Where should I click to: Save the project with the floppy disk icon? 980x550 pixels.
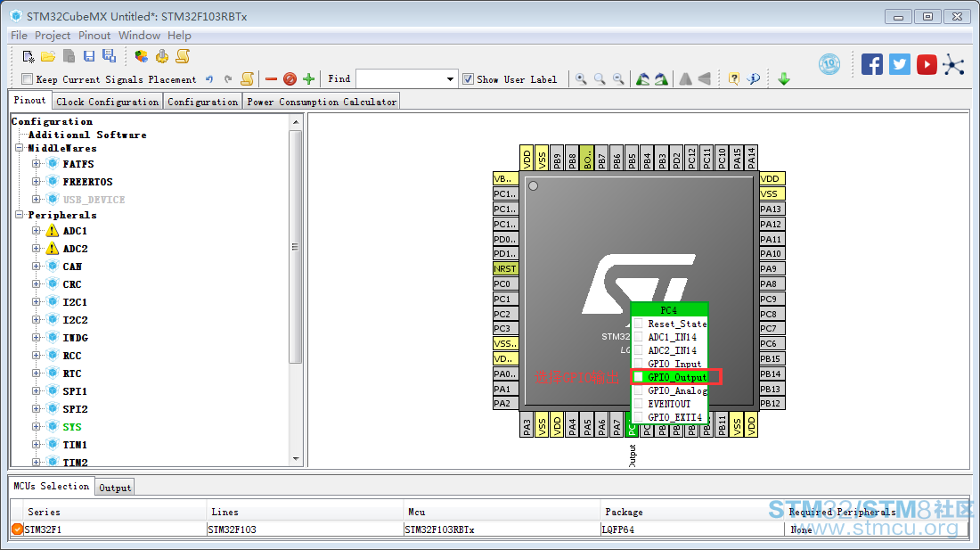point(89,56)
